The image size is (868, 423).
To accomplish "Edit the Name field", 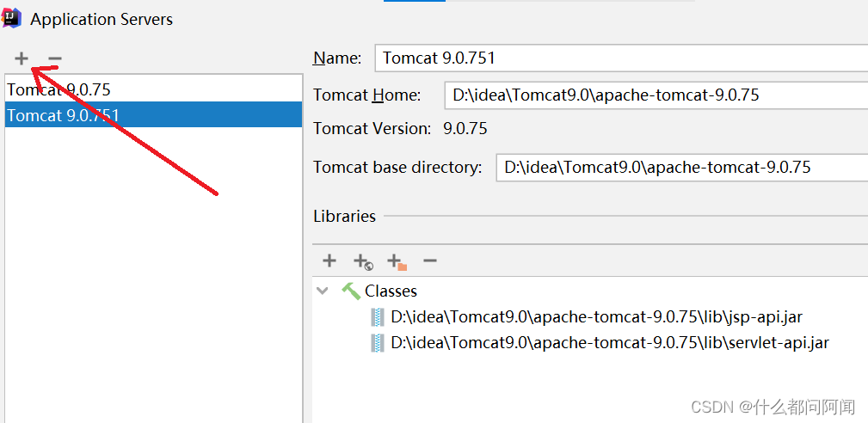I will [621, 58].
